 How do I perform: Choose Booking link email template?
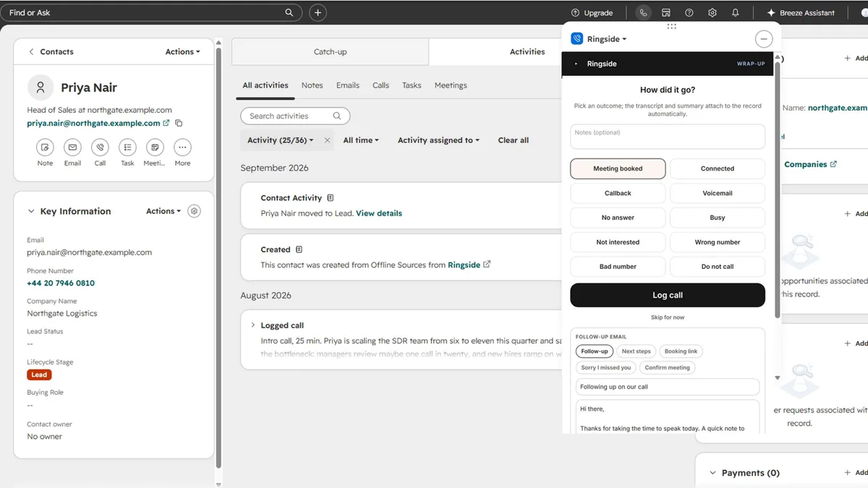click(x=681, y=351)
